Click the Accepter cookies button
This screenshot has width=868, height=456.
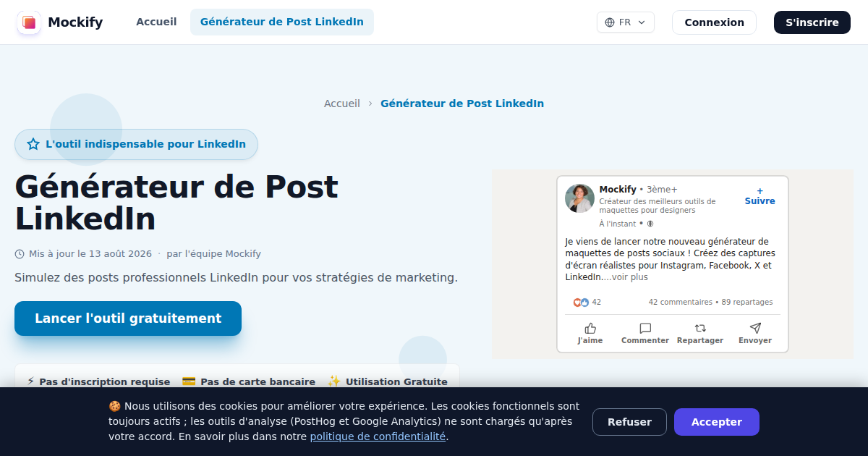click(717, 422)
